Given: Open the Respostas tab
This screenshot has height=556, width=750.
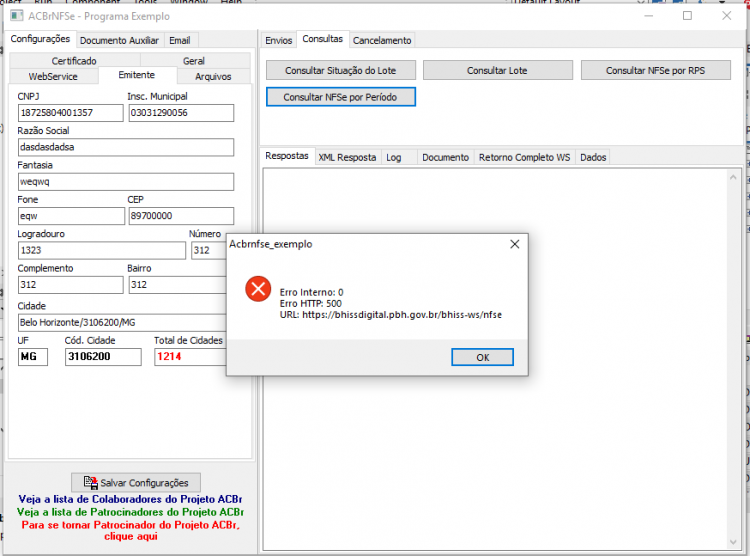Looking at the screenshot, I should [287, 156].
